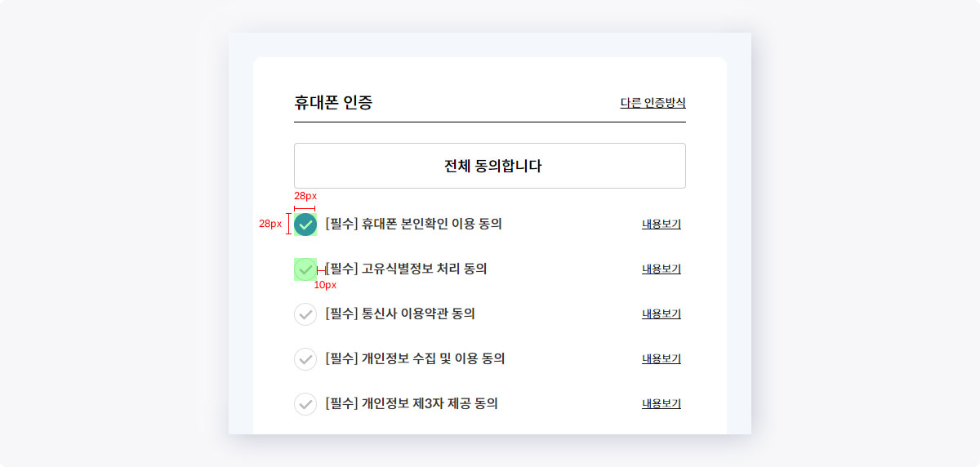This screenshot has height=467, width=980.
Task: Select the [필수] 고유식별정보 처리 동의 text
Action: [406, 269]
